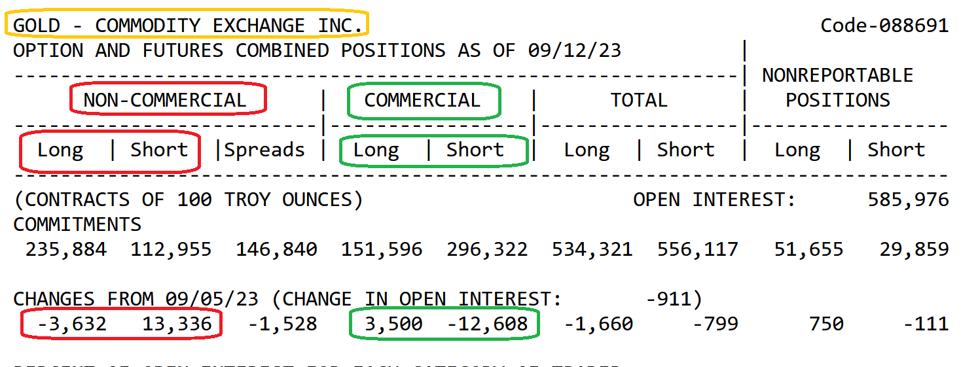Click the Spreads column label

pyautogui.click(x=264, y=150)
